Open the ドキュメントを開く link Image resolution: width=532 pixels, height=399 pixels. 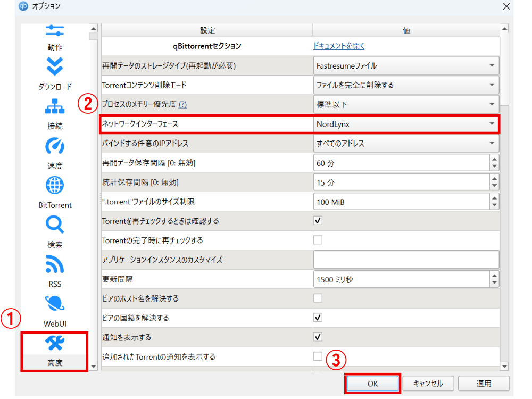339,46
